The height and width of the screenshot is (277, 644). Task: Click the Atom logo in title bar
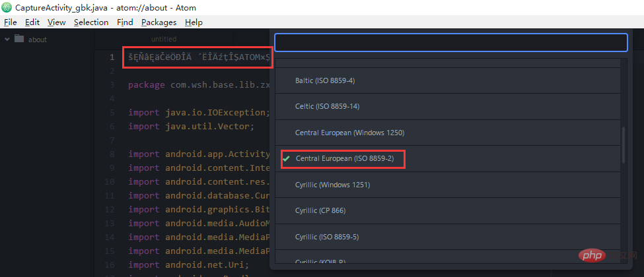7,7
